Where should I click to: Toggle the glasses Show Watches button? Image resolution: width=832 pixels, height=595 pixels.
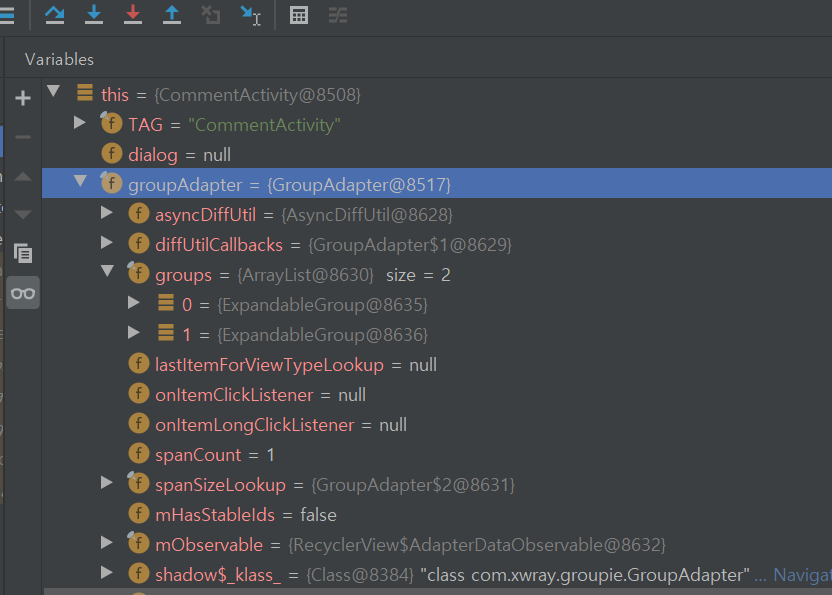coord(23,293)
